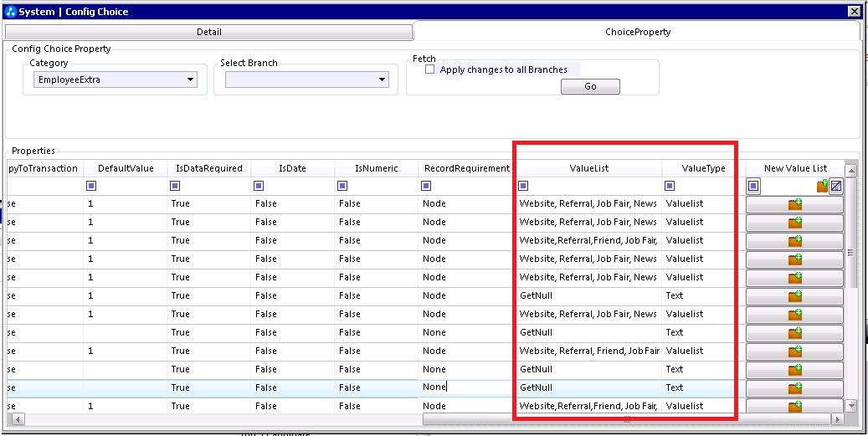
Task: Click the vertical scrollbar down arrow
Action: pyautogui.click(x=852, y=406)
